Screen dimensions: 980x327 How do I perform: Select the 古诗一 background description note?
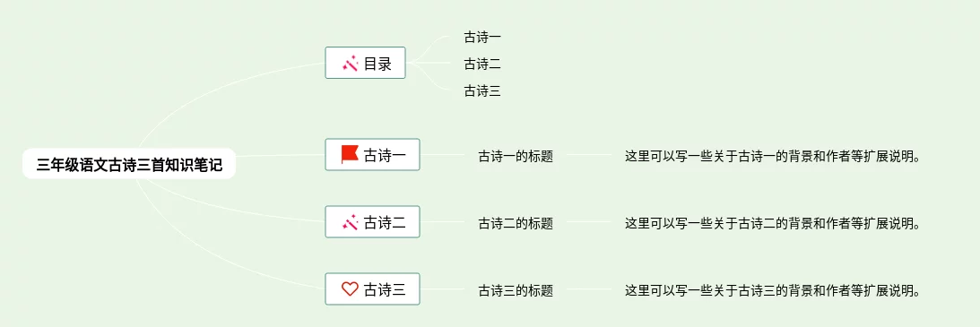pyautogui.click(x=773, y=156)
